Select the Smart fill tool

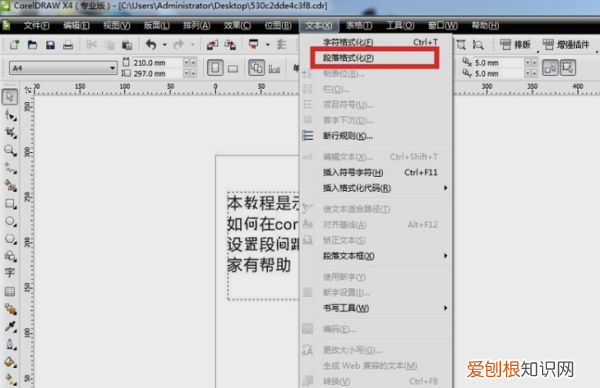coord(10,186)
